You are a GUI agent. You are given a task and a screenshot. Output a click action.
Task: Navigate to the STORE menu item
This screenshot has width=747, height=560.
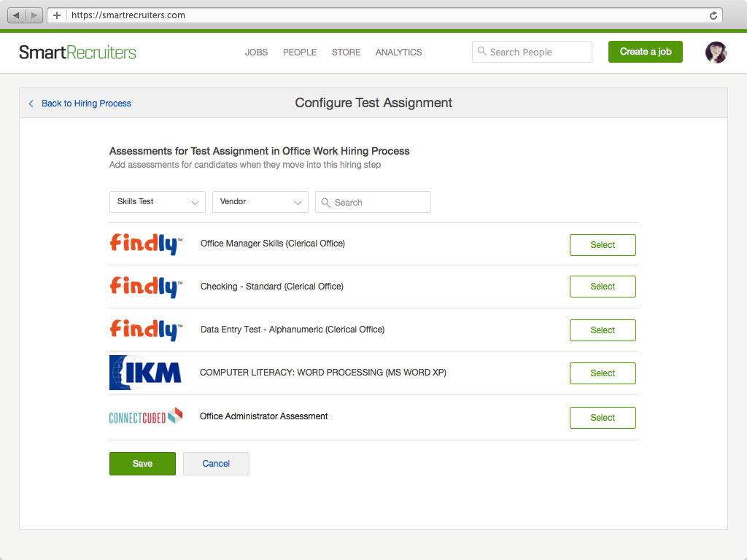click(346, 52)
